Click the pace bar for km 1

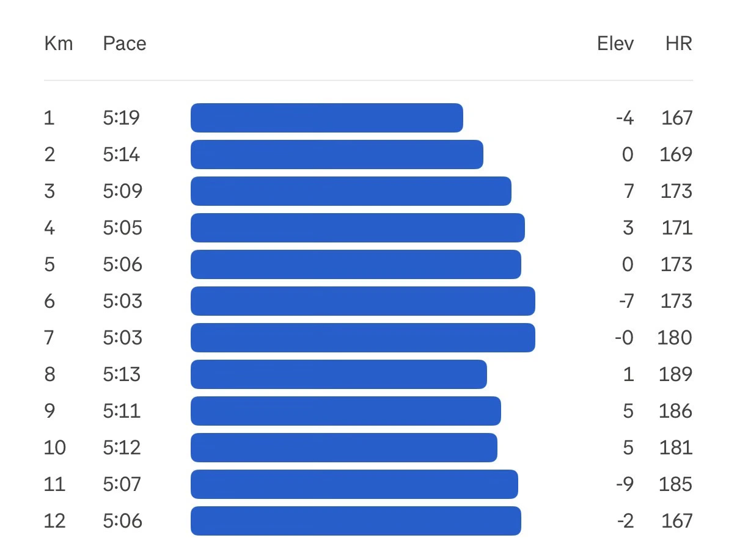coord(327,118)
